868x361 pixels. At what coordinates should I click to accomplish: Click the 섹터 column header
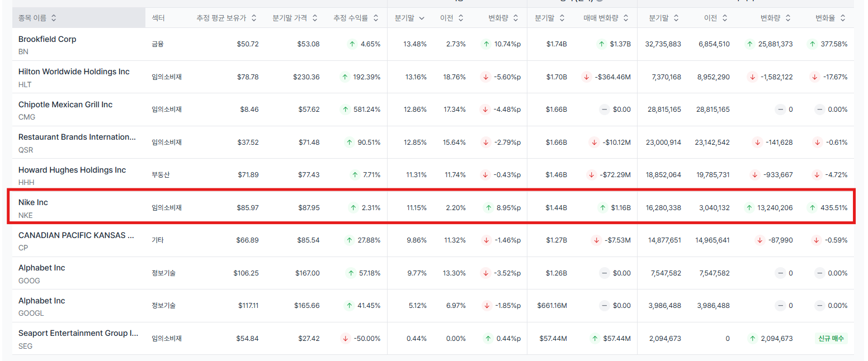(158, 18)
